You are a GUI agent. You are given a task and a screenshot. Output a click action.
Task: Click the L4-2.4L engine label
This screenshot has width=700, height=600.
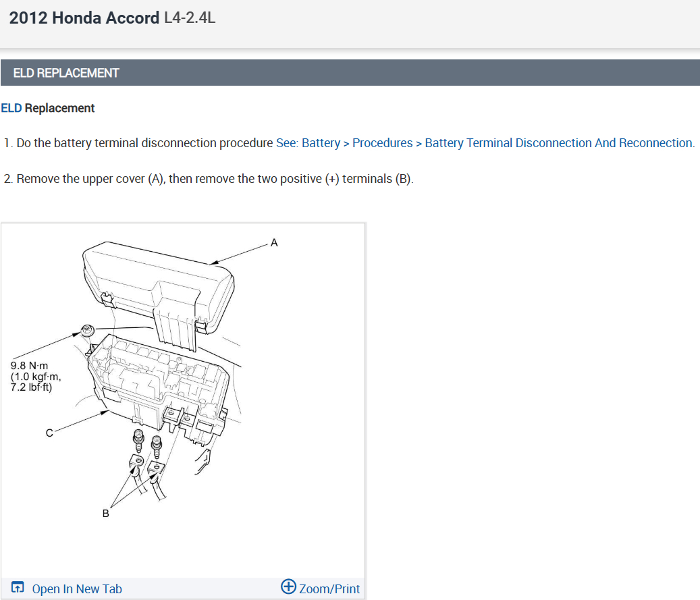[x=190, y=18]
